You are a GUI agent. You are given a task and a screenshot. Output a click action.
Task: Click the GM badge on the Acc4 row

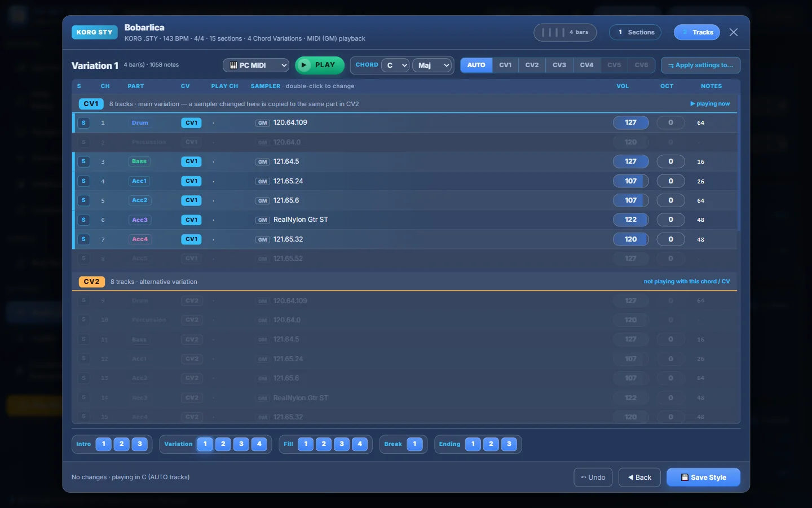coord(263,240)
